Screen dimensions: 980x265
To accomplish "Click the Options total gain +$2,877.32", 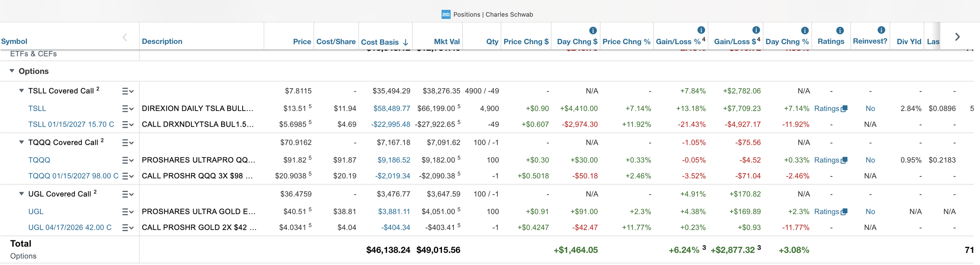I will (733, 250).
